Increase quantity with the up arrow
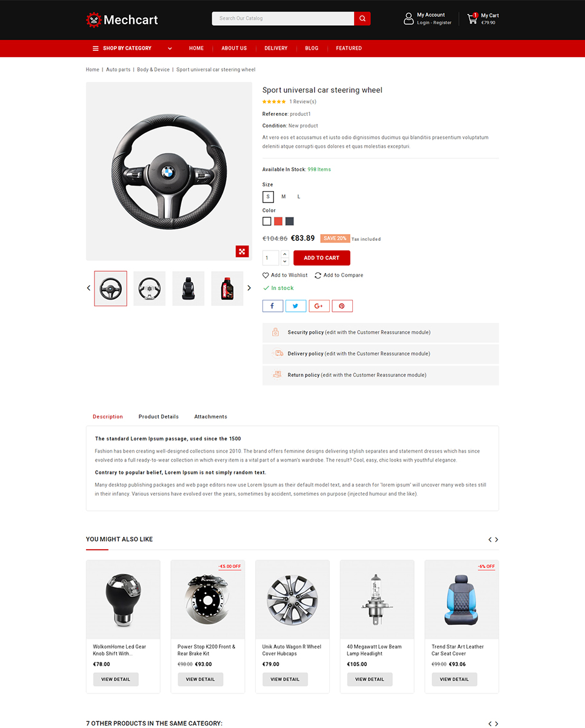The height and width of the screenshot is (728, 585). [x=285, y=254]
